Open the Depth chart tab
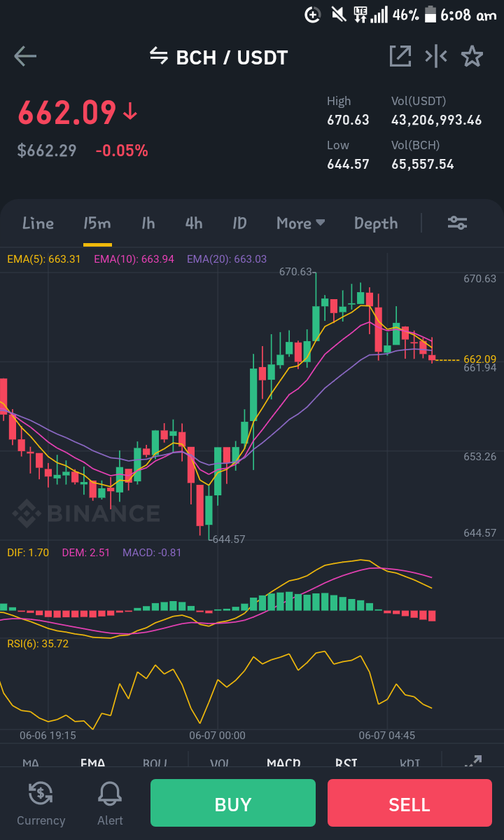The width and height of the screenshot is (504, 840). [376, 223]
